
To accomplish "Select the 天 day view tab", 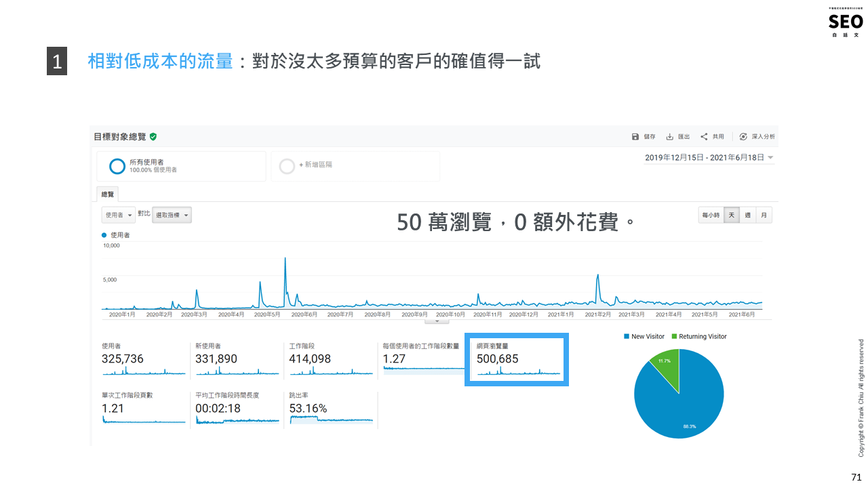I will click(731, 216).
